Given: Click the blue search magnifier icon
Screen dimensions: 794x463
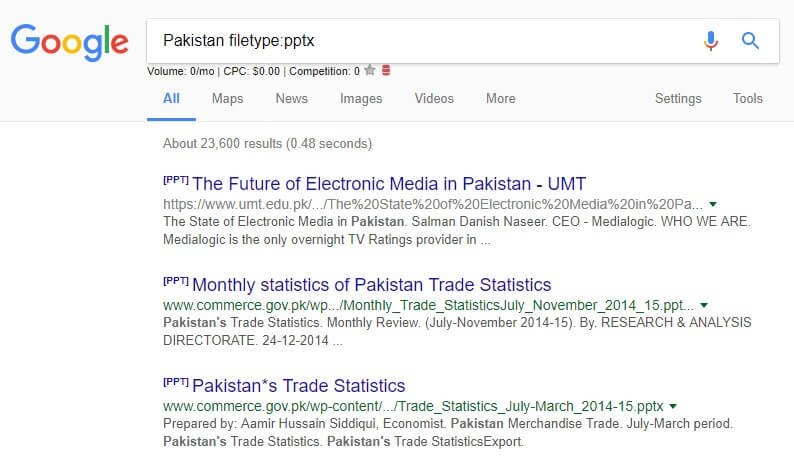Looking at the screenshot, I should (x=750, y=41).
